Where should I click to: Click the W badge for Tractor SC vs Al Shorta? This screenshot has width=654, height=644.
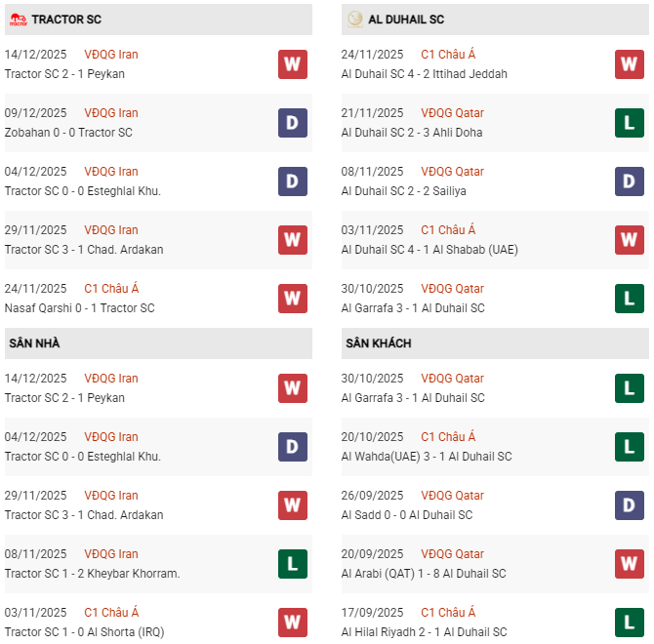pos(292,623)
